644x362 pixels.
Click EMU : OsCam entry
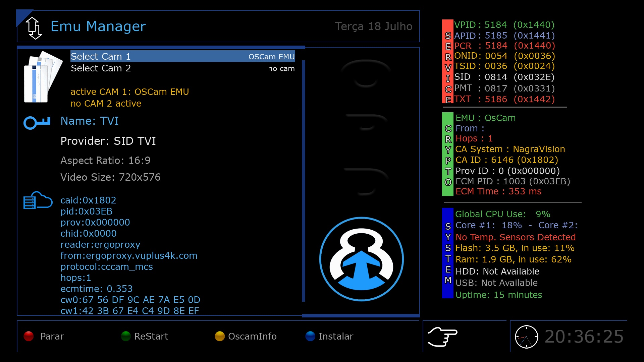(x=485, y=118)
